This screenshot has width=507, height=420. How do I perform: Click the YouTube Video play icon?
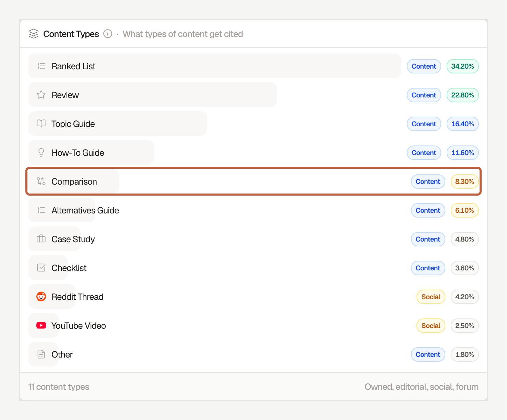[41, 325]
